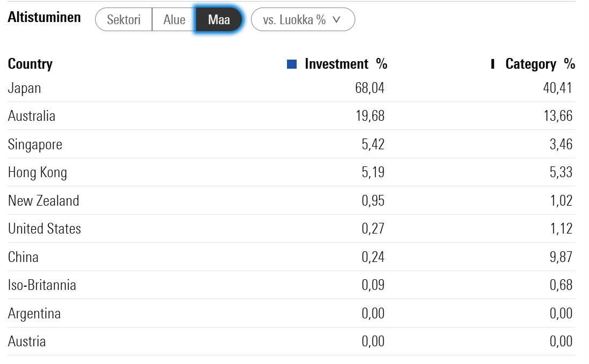Click China's category value 9,87

pos(561,257)
